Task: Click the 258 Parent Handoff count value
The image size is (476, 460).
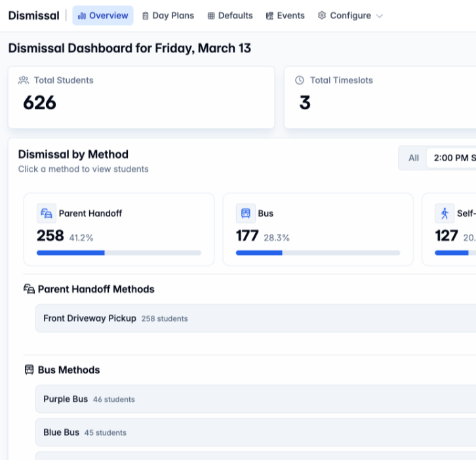Action: click(50, 236)
